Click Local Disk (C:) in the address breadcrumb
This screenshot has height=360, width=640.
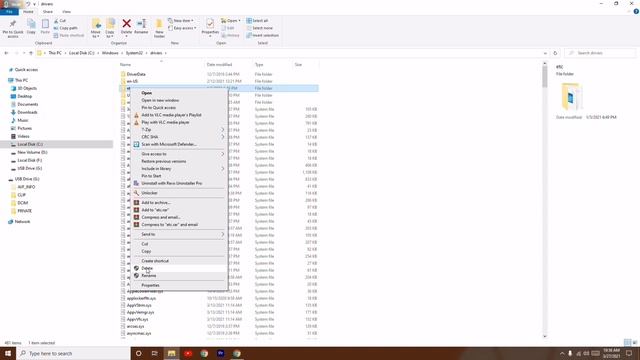pos(81,53)
